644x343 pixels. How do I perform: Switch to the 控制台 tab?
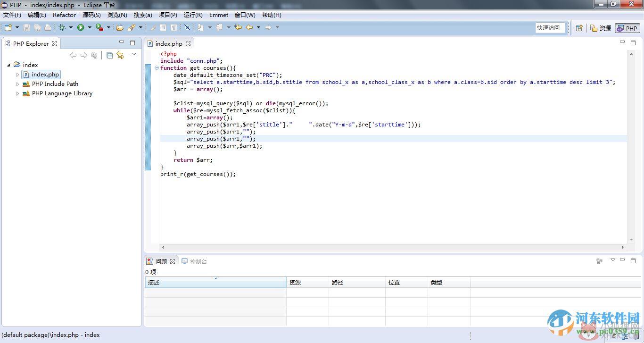click(x=194, y=261)
